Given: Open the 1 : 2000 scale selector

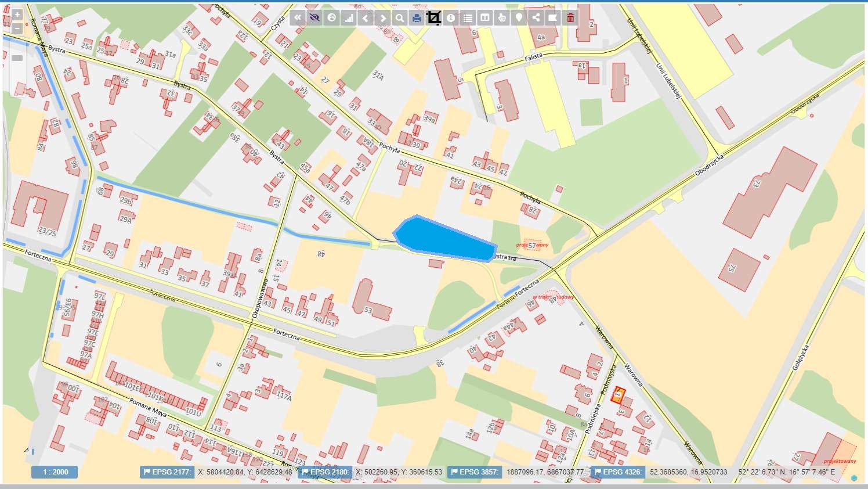Looking at the screenshot, I should coord(55,472).
